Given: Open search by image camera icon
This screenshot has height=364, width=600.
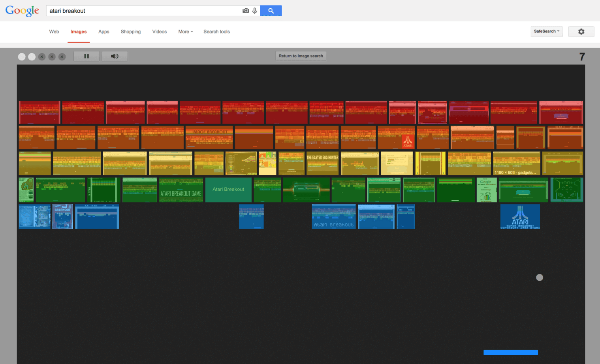Looking at the screenshot, I should (246, 11).
